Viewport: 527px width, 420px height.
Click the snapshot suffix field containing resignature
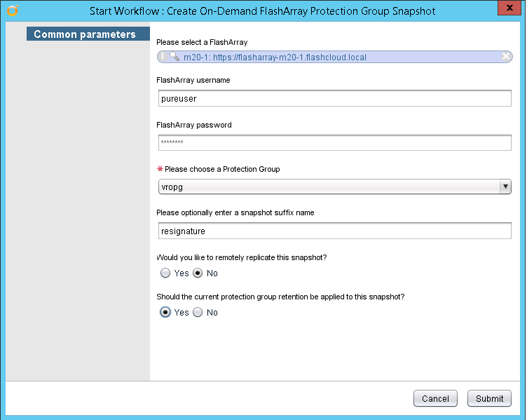tap(335, 231)
